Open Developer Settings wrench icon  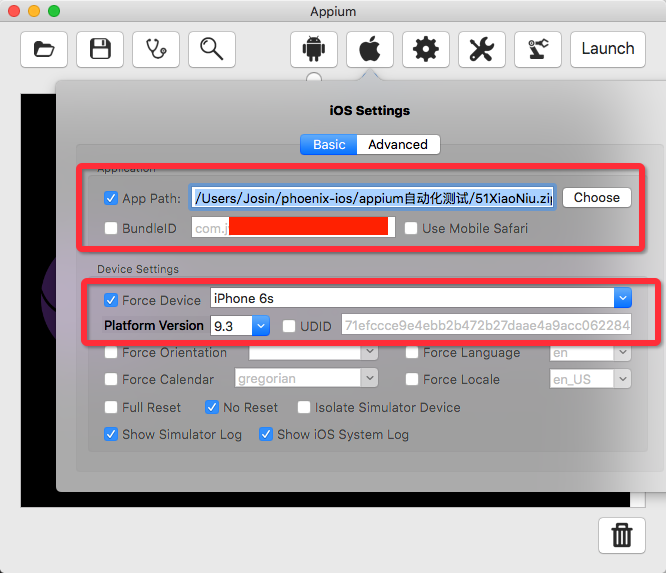[482, 49]
